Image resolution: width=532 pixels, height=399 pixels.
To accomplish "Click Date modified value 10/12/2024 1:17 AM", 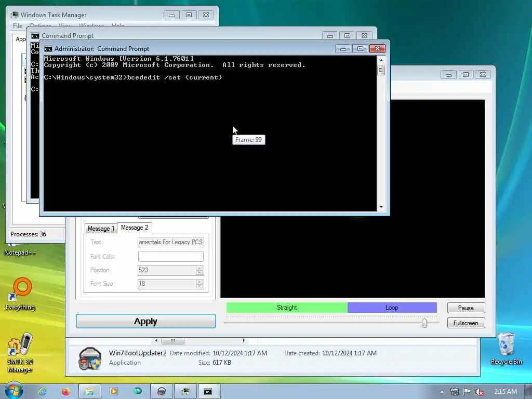I will coord(240,353).
